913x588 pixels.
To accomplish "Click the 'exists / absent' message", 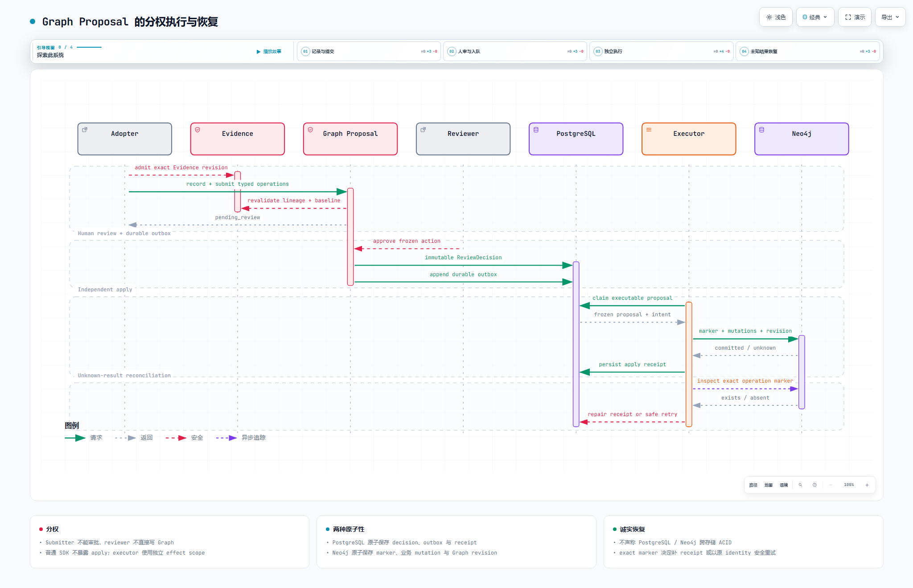I will (745, 398).
